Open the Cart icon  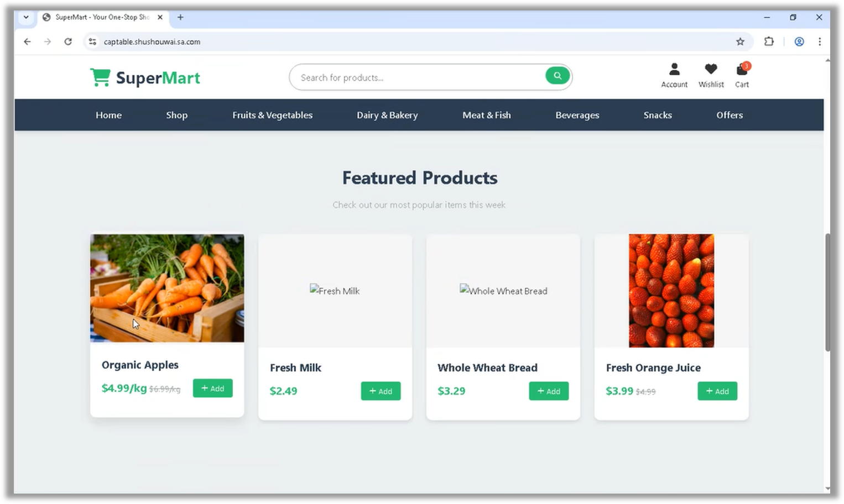[x=742, y=70]
